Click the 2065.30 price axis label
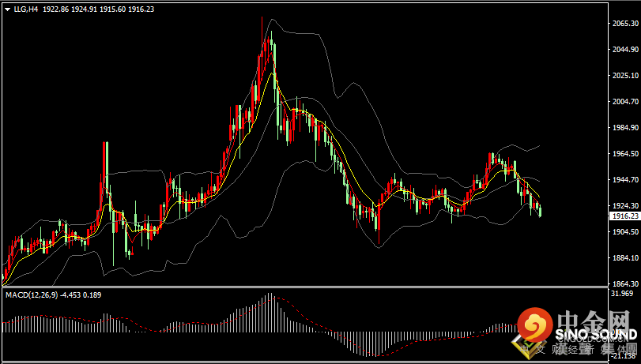Image resolution: width=641 pixels, height=364 pixels. [624, 24]
